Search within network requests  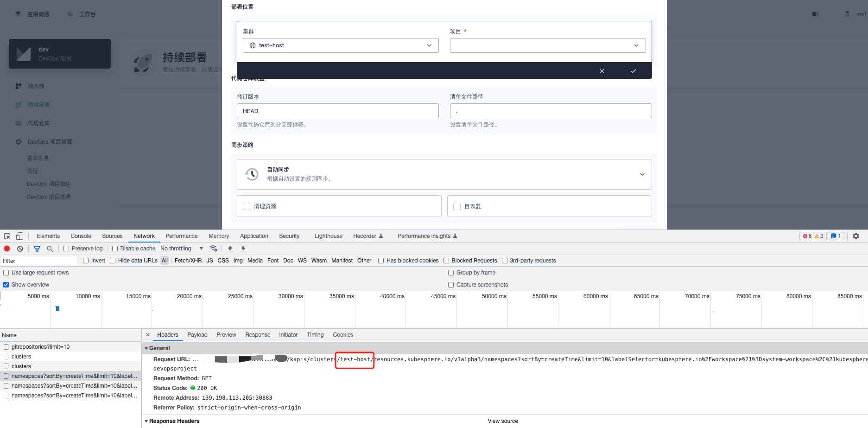pos(50,249)
